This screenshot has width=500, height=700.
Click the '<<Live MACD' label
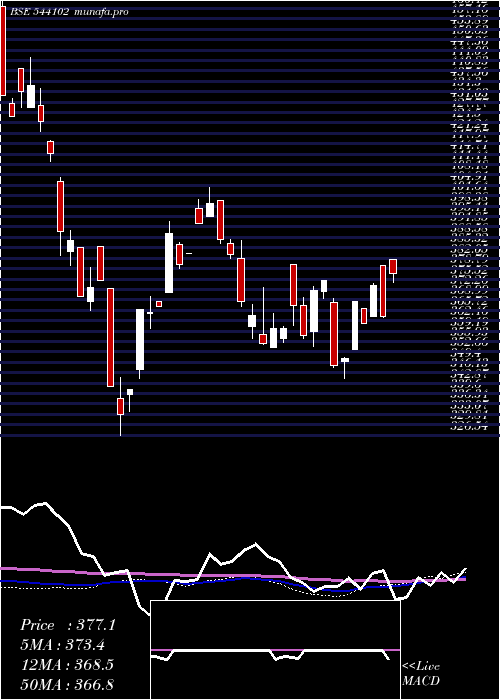coord(421,674)
